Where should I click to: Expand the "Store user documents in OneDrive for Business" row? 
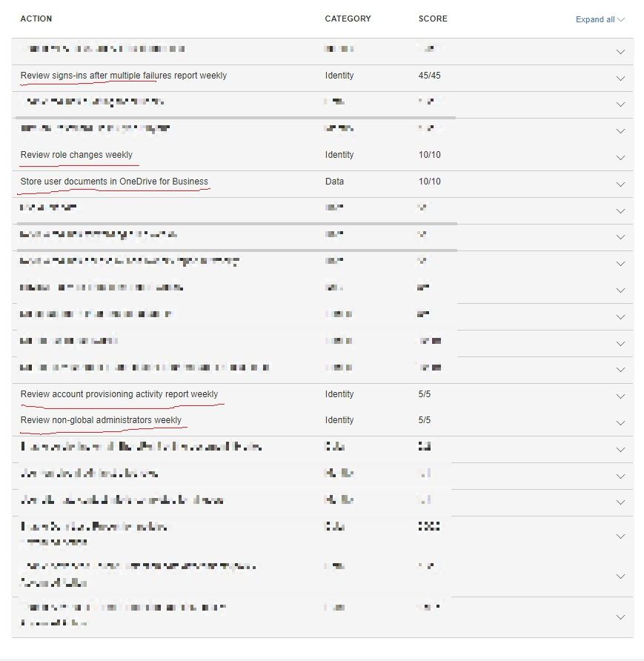coord(621,184)
